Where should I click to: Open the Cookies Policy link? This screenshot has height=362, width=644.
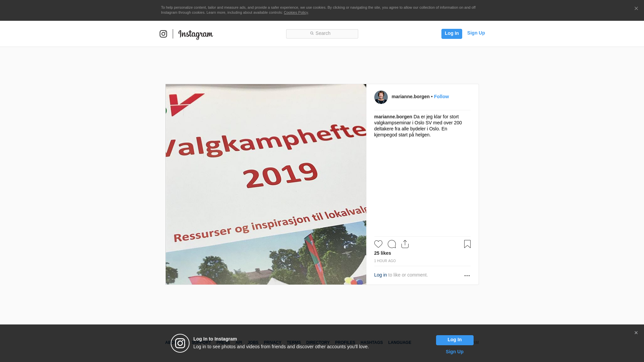(x=296, y=12)
